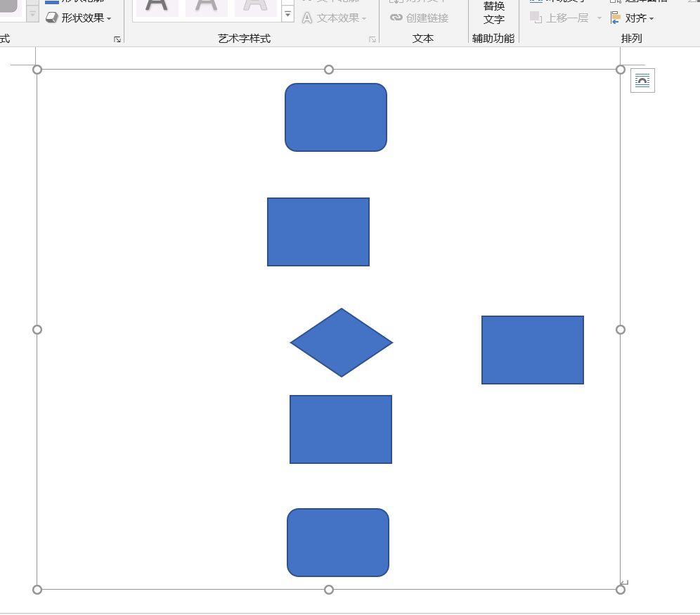
Task: Select the blue rectangle beside the diamond
Action: [533, 350]
